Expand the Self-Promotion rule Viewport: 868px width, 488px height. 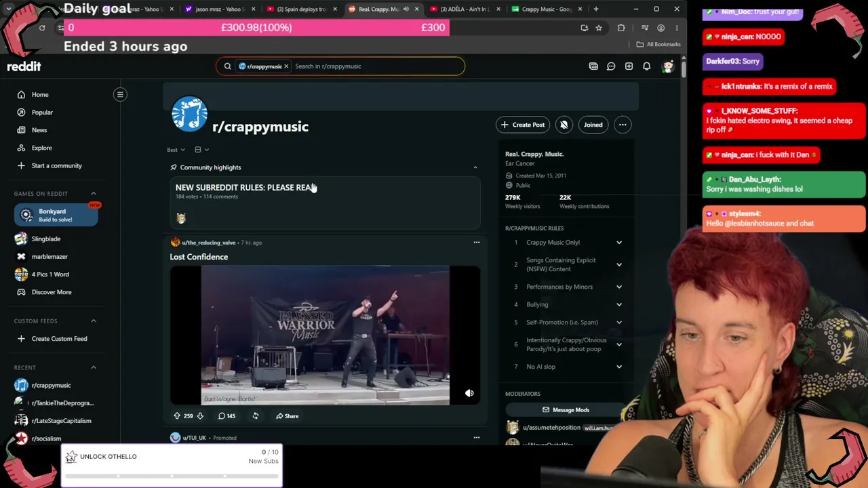click(619, 323)
